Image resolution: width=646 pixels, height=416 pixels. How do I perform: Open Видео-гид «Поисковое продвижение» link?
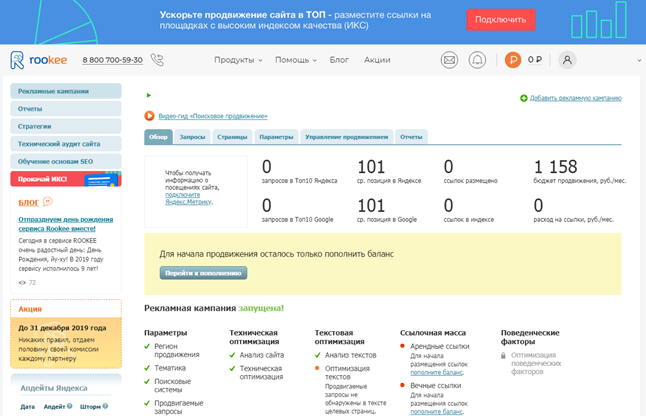point(213,116)
